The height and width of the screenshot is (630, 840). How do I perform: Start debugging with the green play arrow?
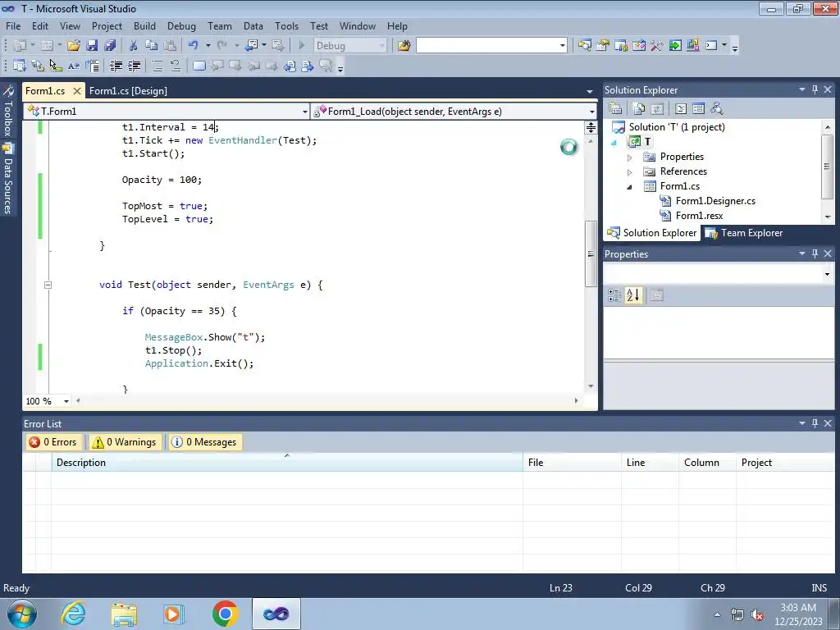(302, 46)
